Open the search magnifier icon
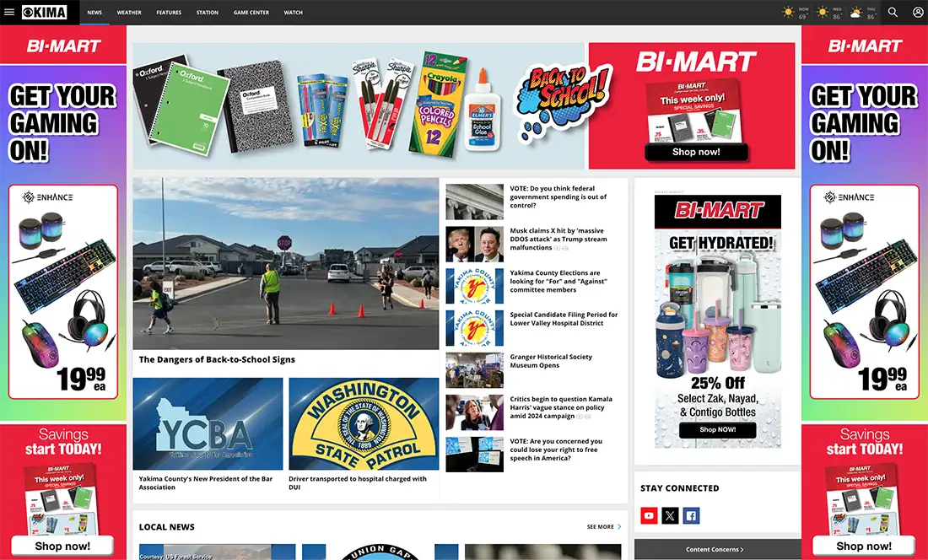The image size is (928, 560). (x=893, y=12)
